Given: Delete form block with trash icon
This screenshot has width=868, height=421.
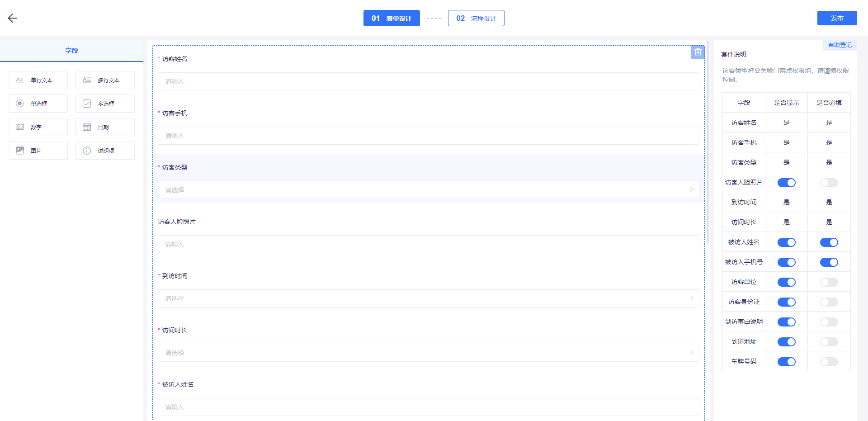Looking at the screenshot, I should (x=698, y=52).
